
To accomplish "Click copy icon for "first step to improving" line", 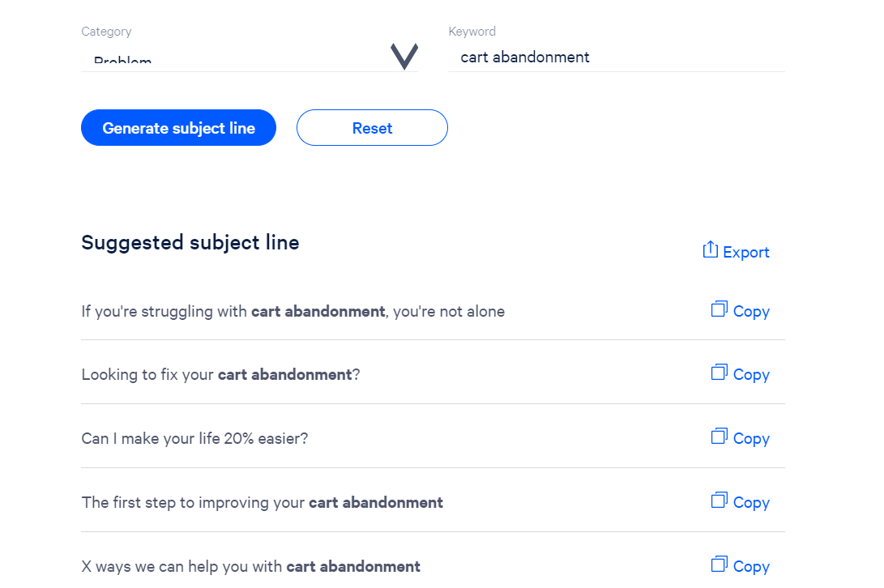I will (720, 500).
